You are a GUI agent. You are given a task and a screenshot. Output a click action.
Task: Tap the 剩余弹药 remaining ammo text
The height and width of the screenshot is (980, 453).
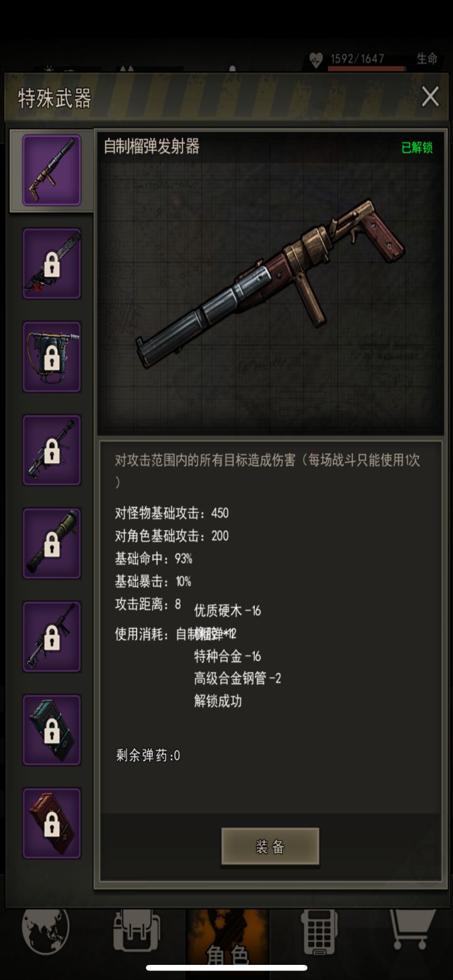tap(148, 755)
